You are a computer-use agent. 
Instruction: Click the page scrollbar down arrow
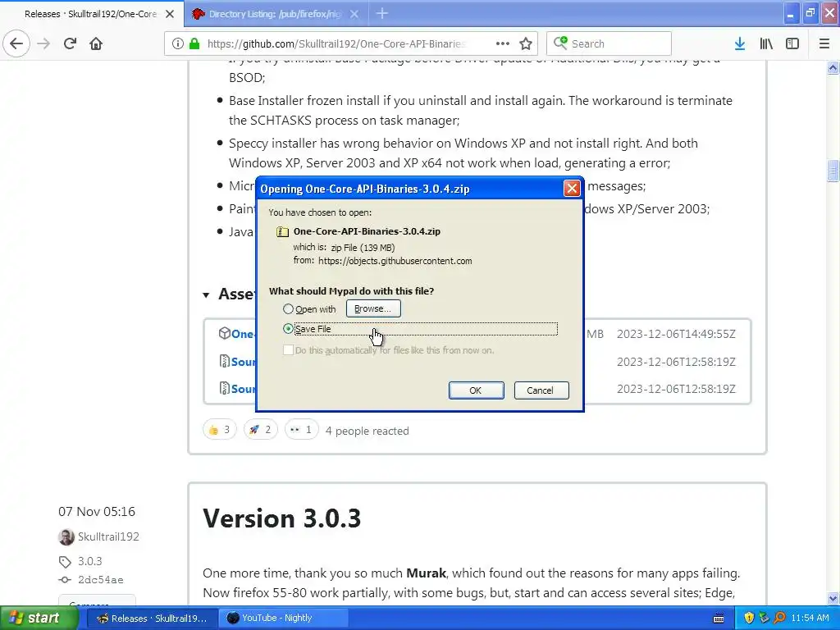[x=833, y=598]
